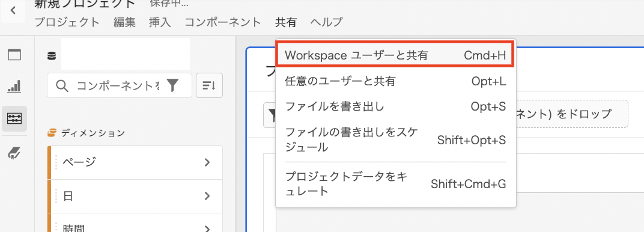Open the プロジェクト menu
Image resolution: width=644 pixels, height=232 pixels.
(x=67, y=22)
